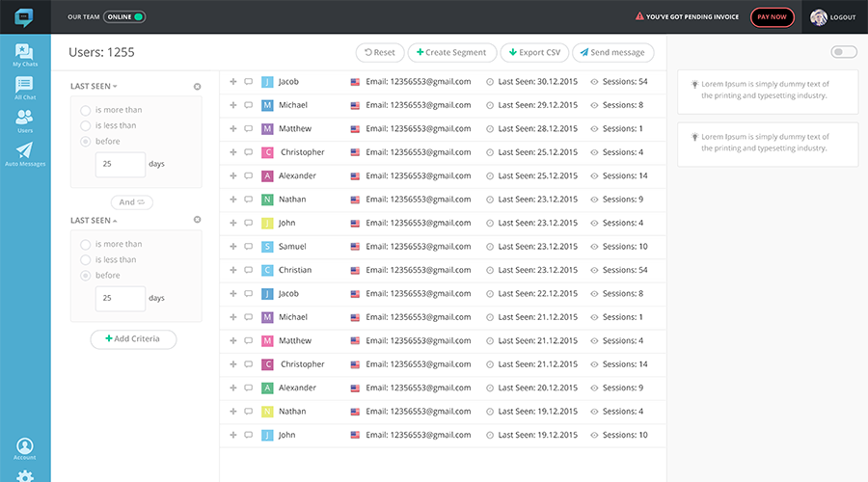
Task: Click the lightbulb icon in first tip card
Action: click(x=694, y=84)
